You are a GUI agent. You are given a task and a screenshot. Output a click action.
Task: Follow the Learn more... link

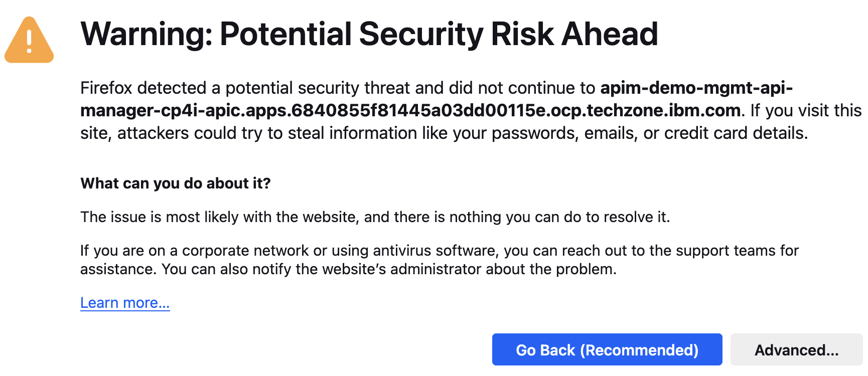125,303
